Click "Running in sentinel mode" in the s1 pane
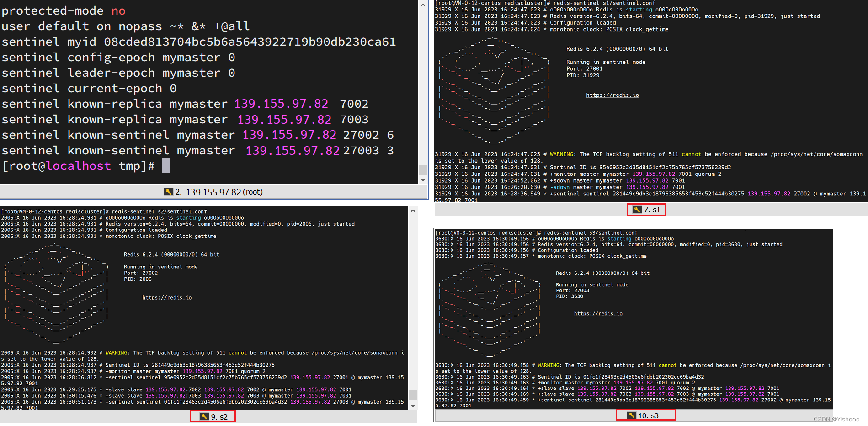This screenshot has width=868, height=426. point(606,62)
